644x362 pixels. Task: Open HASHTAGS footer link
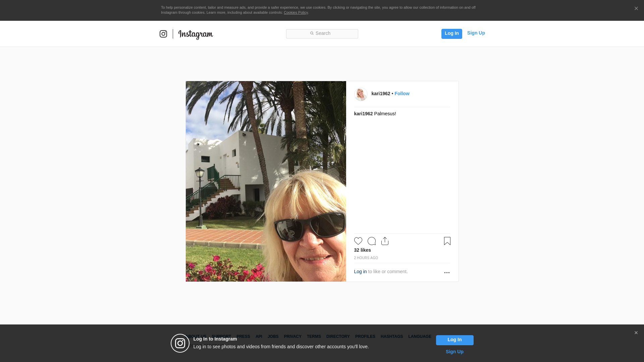tap(392, 337)
